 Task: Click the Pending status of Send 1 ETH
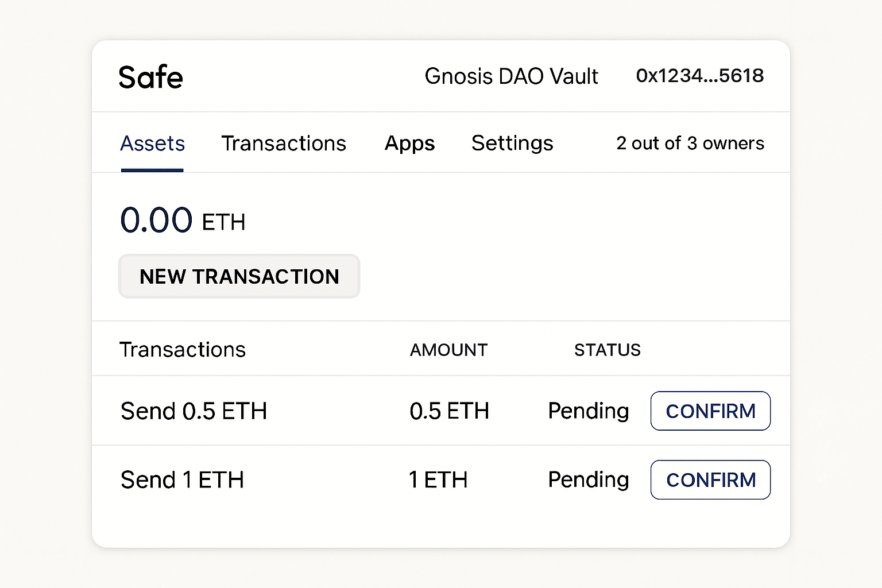pos(588,479)
